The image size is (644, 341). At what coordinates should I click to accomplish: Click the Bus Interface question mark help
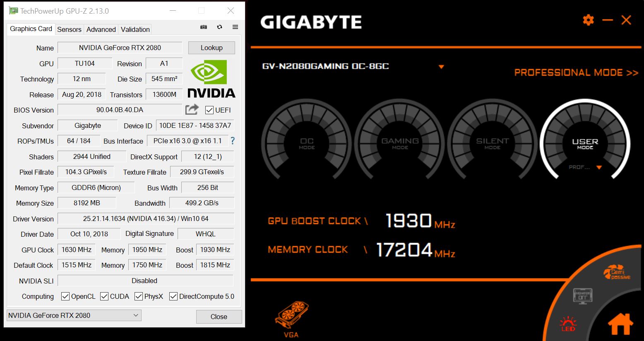pos(233,141)
